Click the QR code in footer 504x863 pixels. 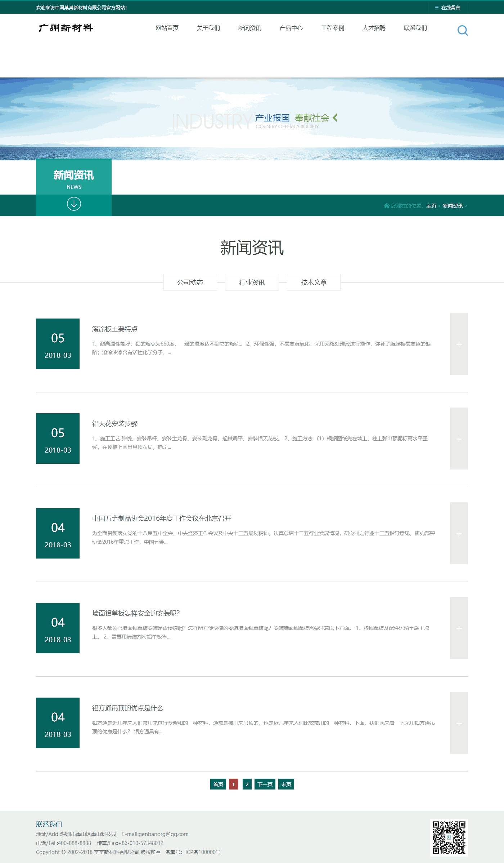click(449, 837)
